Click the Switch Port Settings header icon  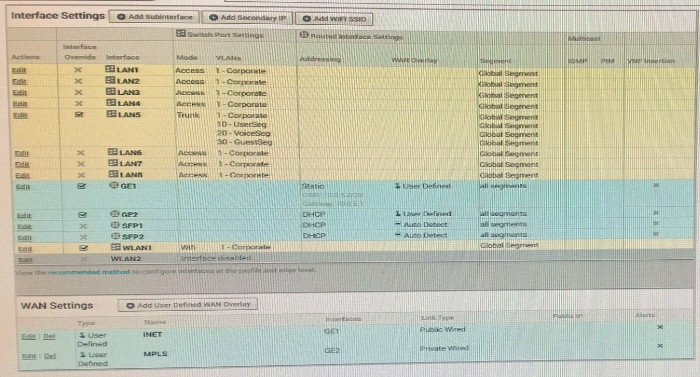[x=181, y=34]
